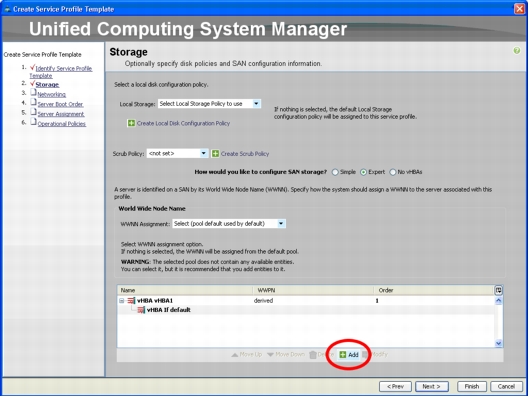Click the Finish button
Viewport: 529px width, 398px height.
click(472, 386)
